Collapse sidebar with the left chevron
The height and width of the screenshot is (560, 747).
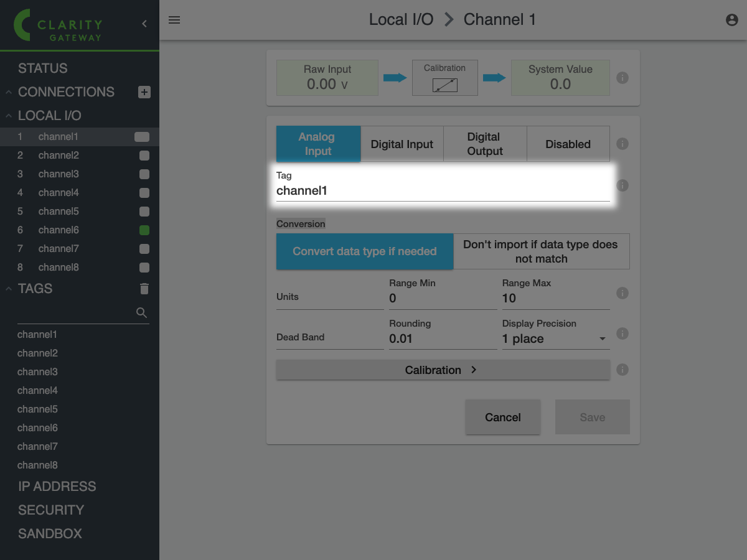point(144,24)
